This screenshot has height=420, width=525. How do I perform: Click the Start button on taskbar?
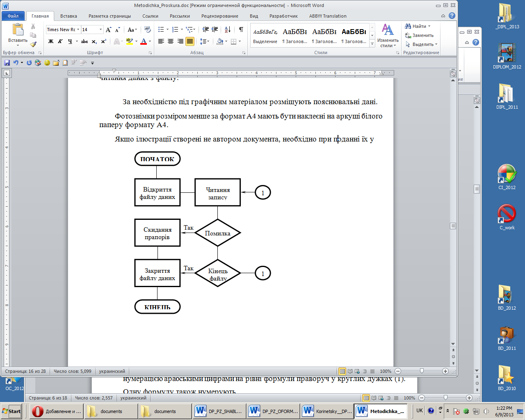click(11, 411)
